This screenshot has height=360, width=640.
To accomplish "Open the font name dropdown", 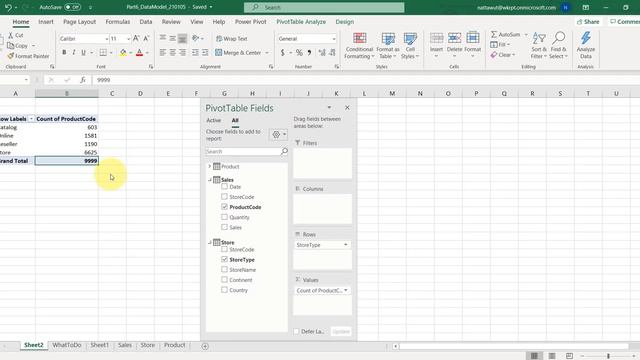I will (107, 39).
